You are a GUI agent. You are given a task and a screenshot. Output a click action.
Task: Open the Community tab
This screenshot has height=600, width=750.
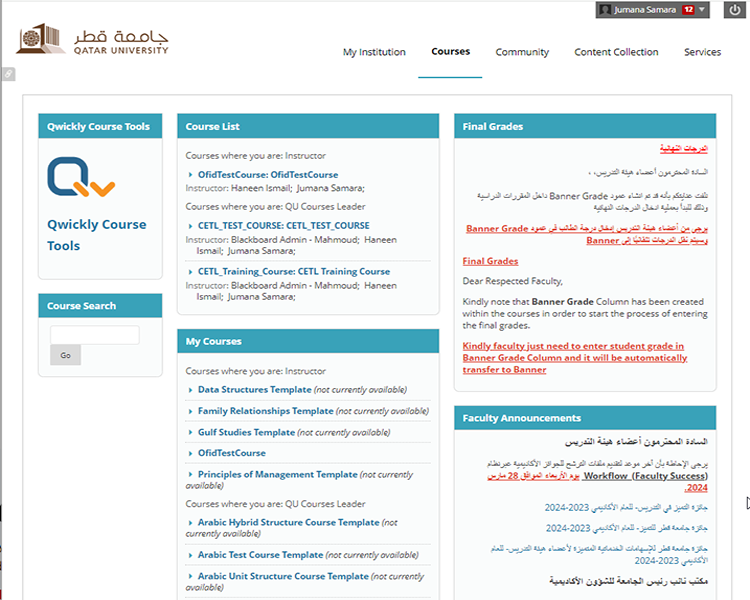point(522,52)
